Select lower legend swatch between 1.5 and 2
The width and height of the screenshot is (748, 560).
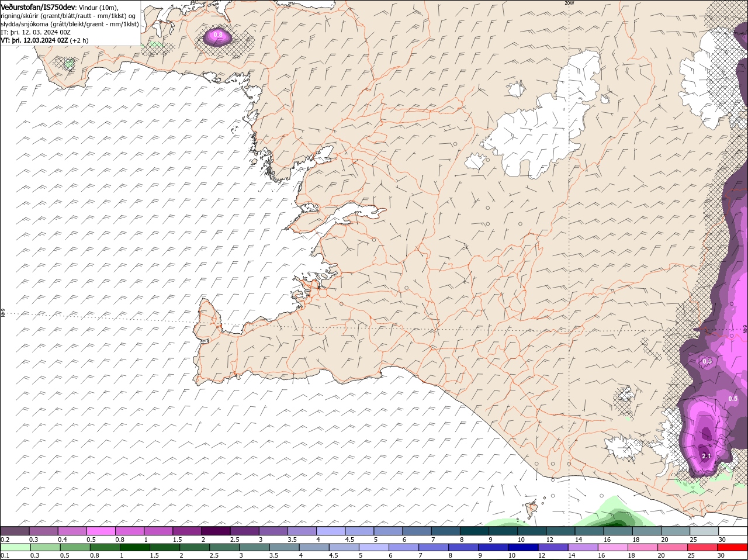[x=165, y=547]
